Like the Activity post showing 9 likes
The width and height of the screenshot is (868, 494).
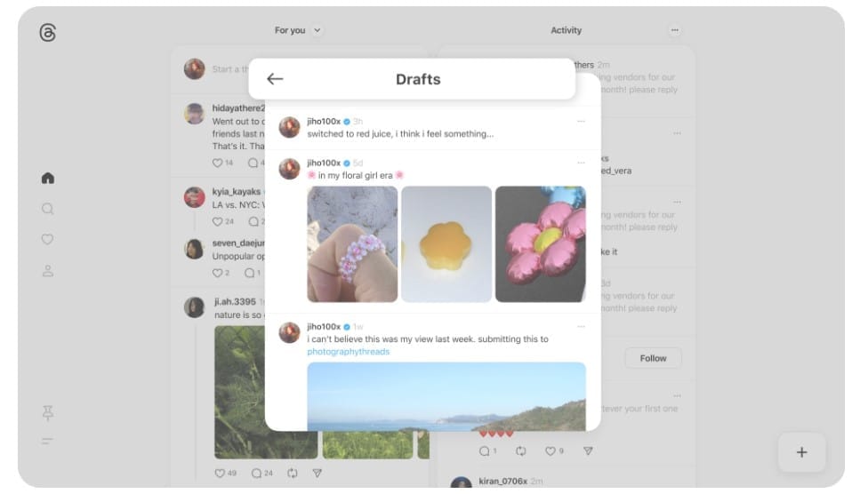pyautogui.click(x=551, y=450)
